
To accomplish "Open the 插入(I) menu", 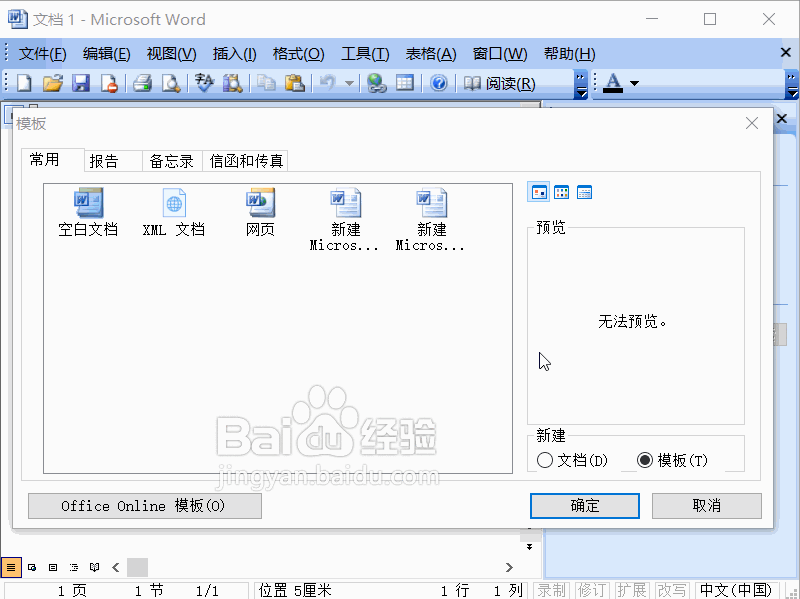I will 233,53.
